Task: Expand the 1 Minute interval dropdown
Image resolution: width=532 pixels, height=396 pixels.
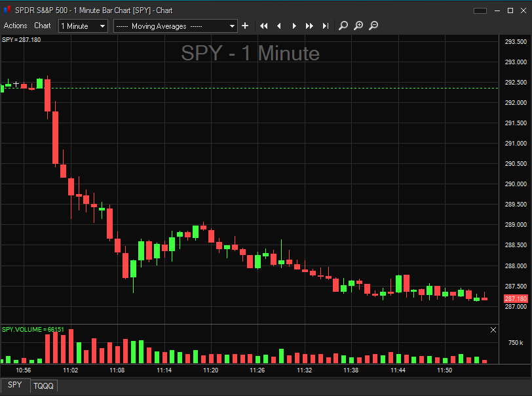Action: click(83, 26)
